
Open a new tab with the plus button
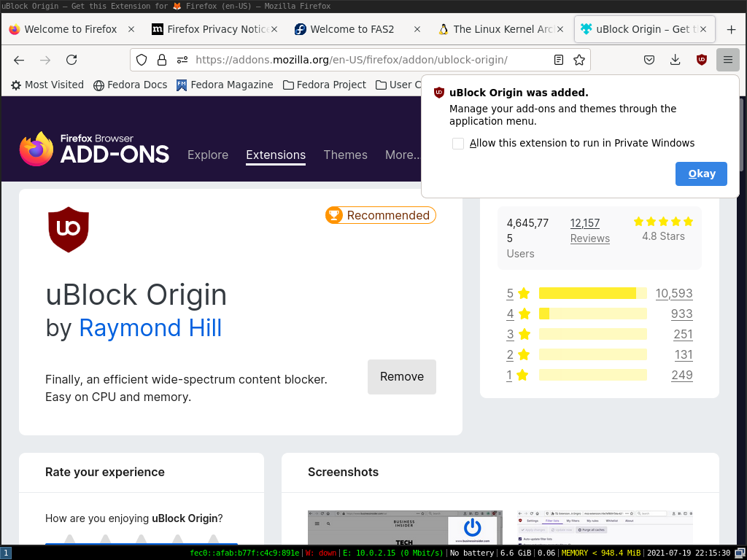(x=731, y=29)
